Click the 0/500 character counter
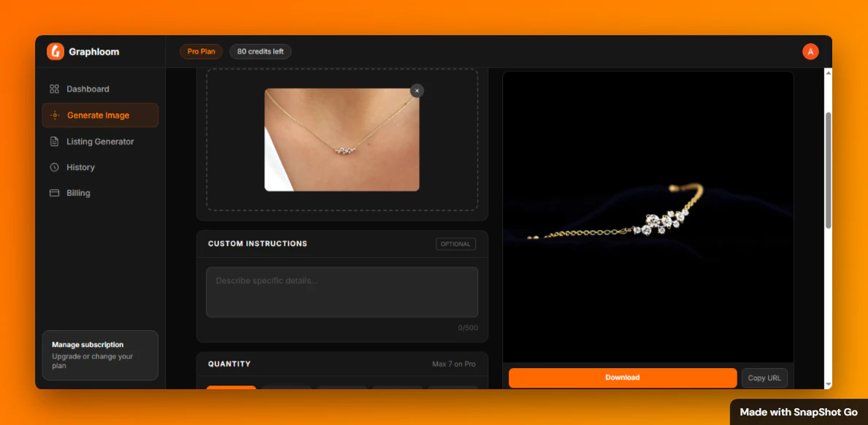This screenshot has height=425, width=868. click(468, 328)
